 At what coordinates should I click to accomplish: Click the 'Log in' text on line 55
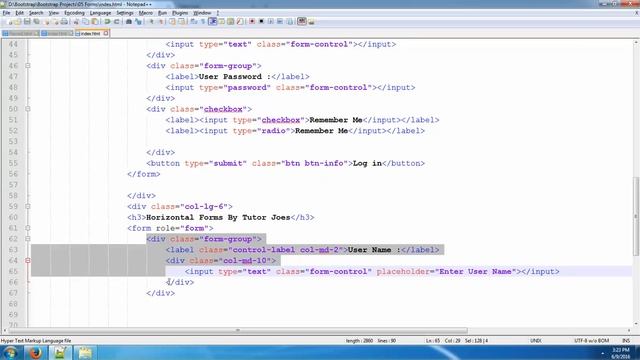tap(367, 163)
